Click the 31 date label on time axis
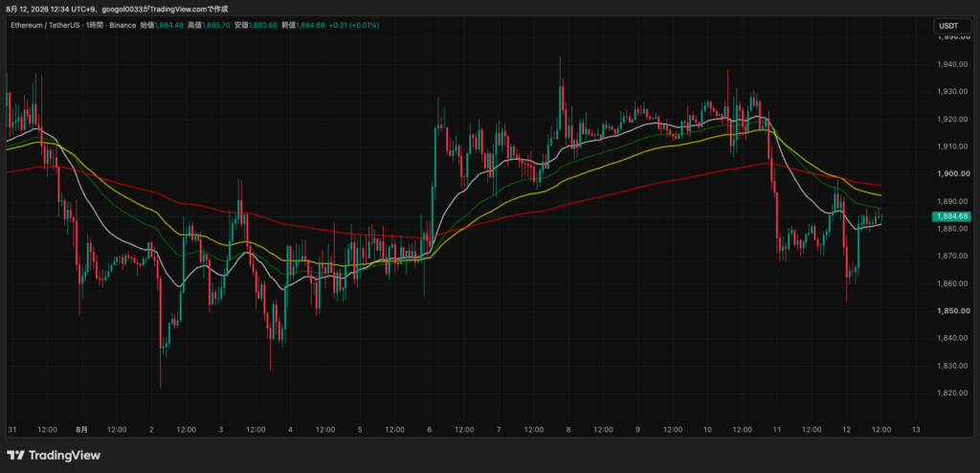The width and height of the screenshot is (980, 473). click(11, 430)
